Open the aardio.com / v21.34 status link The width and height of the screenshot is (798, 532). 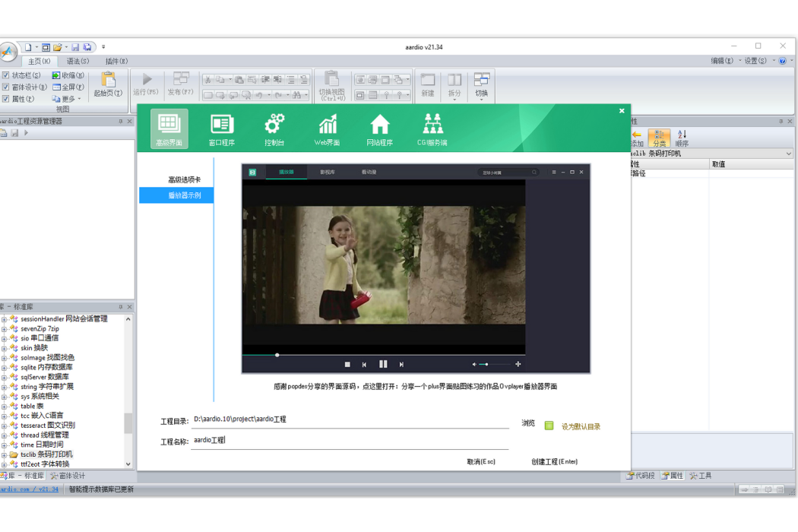coord(29,489)
